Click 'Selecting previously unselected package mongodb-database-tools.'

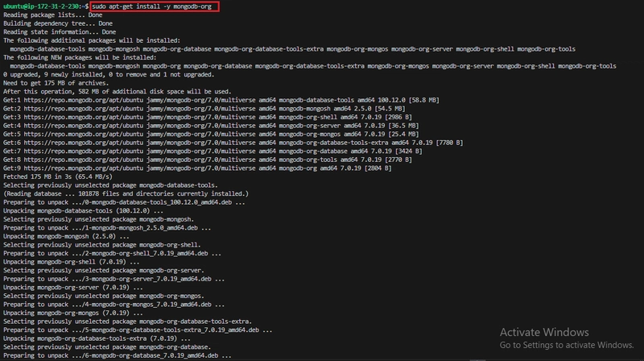click(110, 185)
